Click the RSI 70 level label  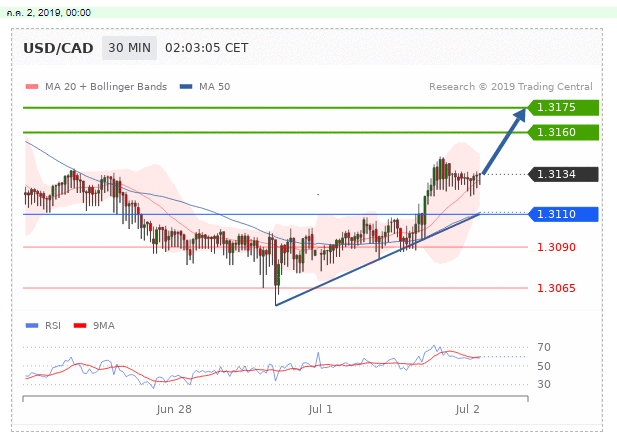pyautogui.click(x=544, y=347)
